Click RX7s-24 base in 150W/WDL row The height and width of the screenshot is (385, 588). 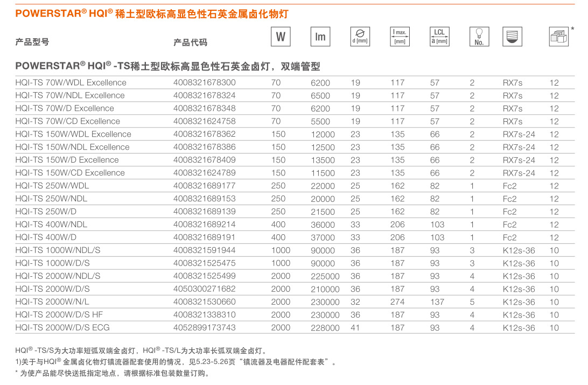519,134
